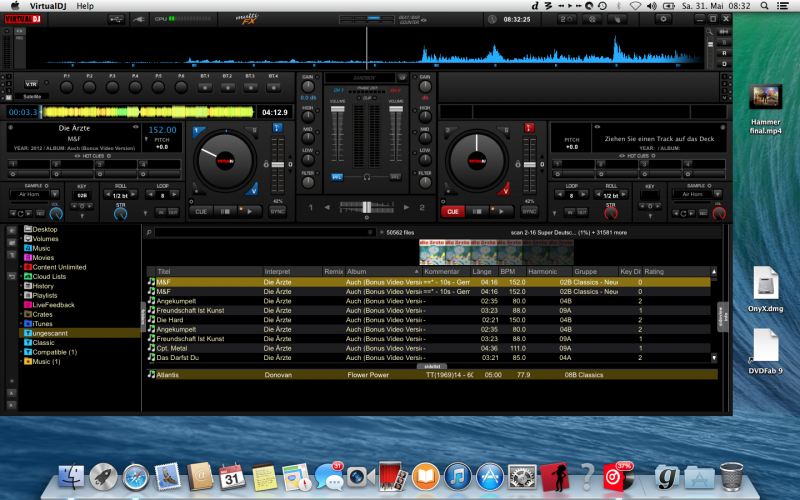Toggle channel 2 PFL headphone cue
This screenshot has width=800, height=500.
(x=395, y=177)
